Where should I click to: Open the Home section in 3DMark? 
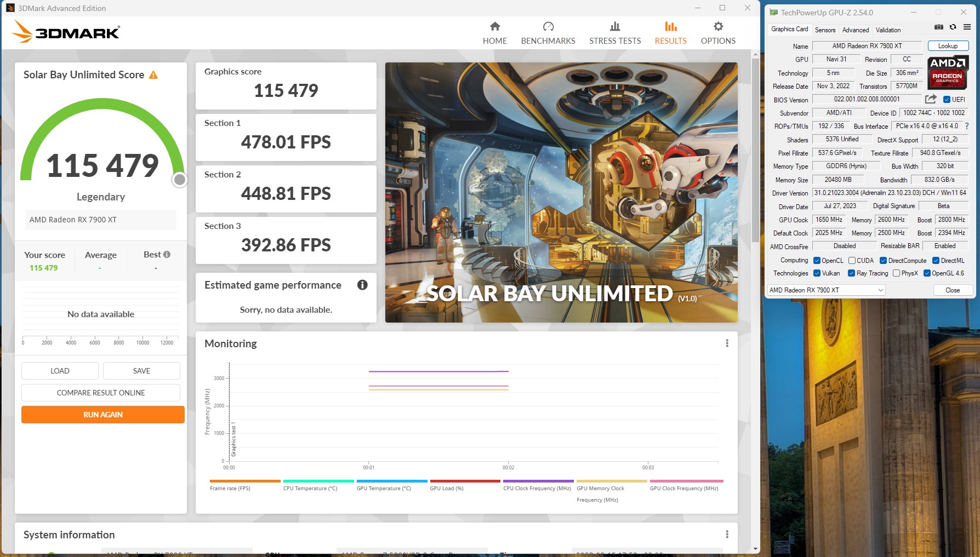[x=494, y=32]
